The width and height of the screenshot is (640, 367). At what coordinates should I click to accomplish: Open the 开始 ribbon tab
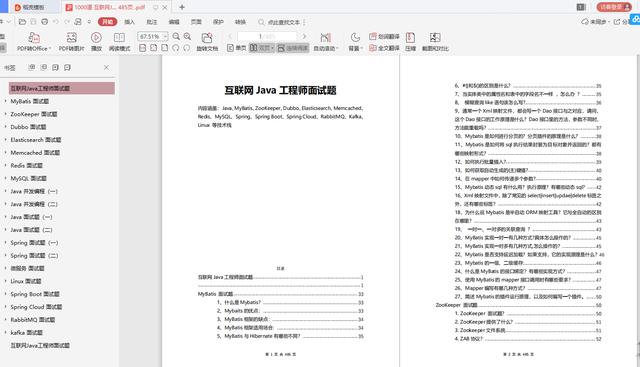[107, 22]
